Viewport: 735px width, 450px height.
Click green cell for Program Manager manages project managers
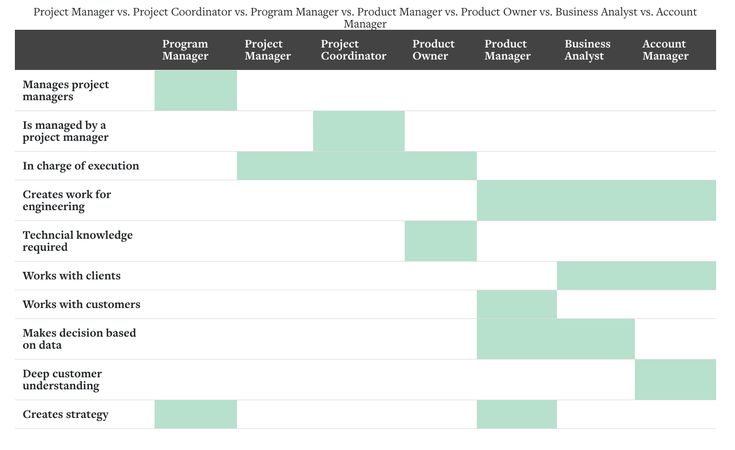pos(195,90)
